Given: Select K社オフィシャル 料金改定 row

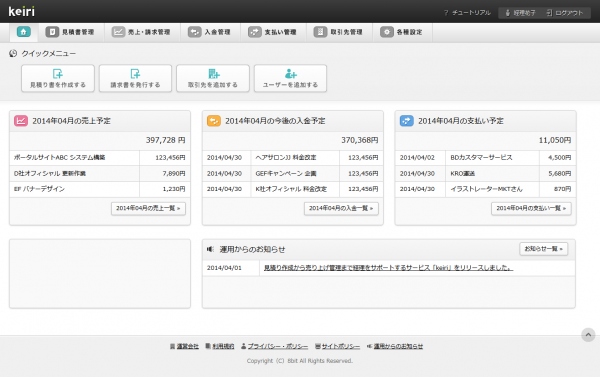Looking at the screenshot, I should 293,189.
